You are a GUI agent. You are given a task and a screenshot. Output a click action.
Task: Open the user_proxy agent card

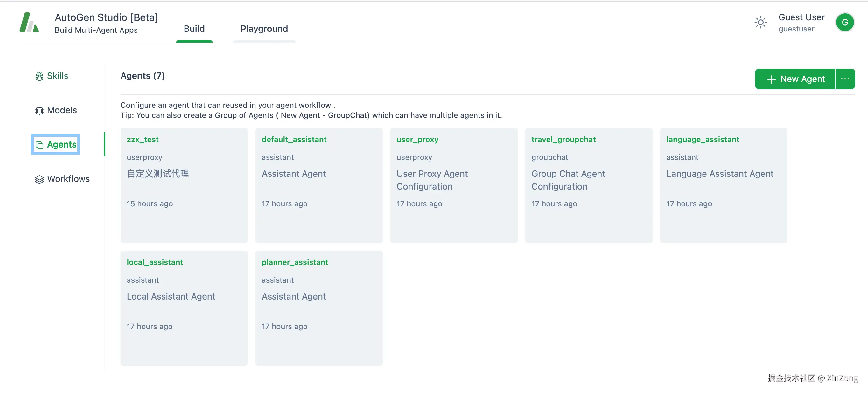(453, 185)
